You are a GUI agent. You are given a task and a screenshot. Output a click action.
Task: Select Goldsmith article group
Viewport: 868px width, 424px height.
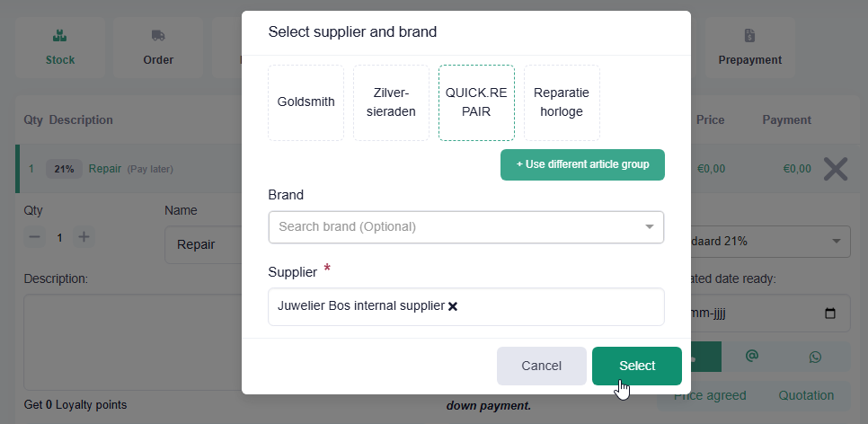pyautogui.click(x=306, y=102)
